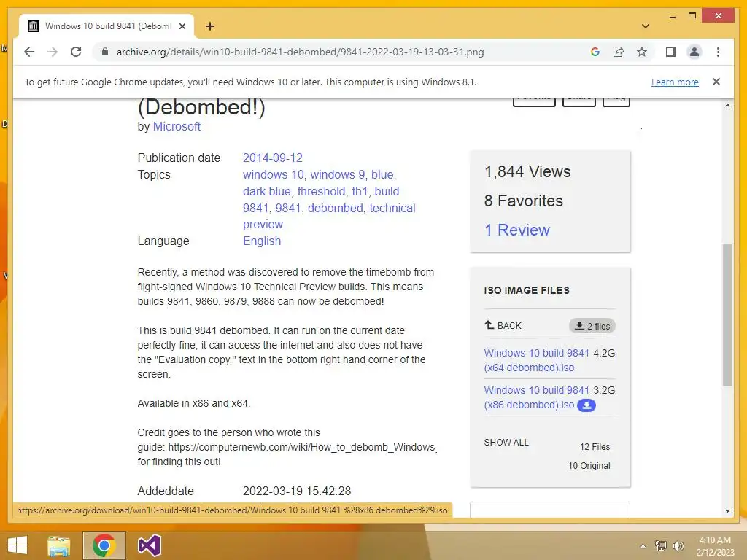
Task: Click the scrollbar up arrow
Action: [727, 105]
